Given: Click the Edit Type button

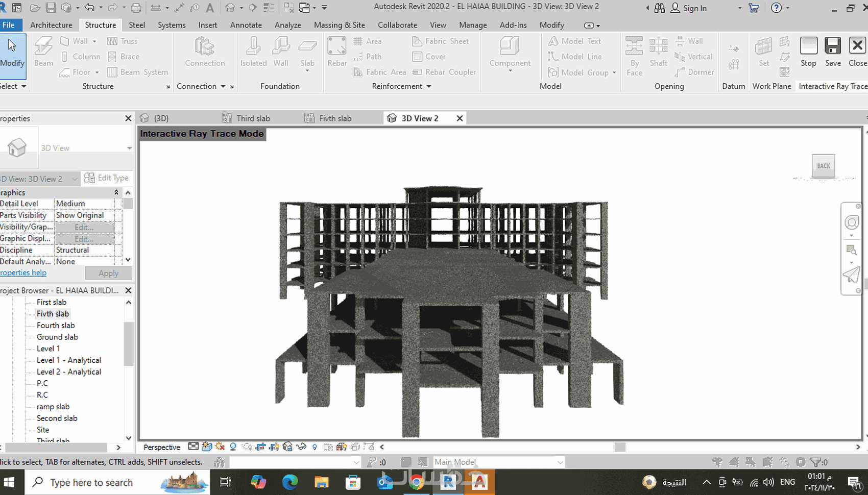Looking at the screenshot, I should point(106,178).
